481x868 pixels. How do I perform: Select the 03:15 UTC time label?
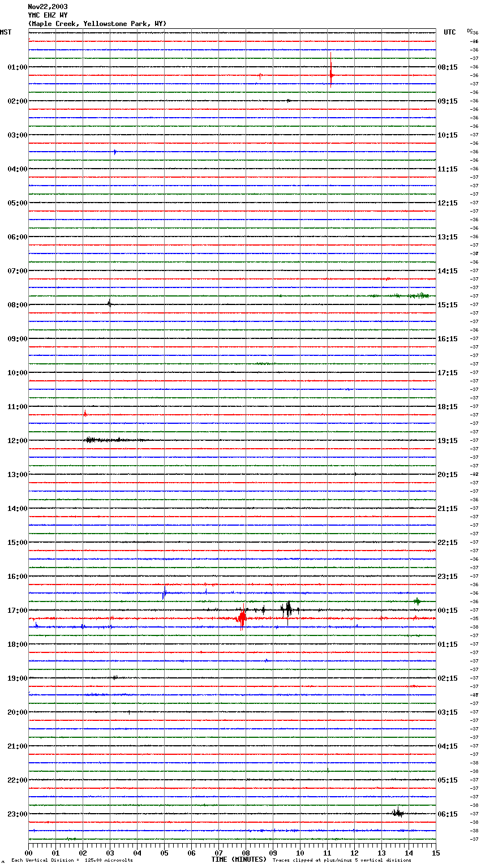point(448,712)
